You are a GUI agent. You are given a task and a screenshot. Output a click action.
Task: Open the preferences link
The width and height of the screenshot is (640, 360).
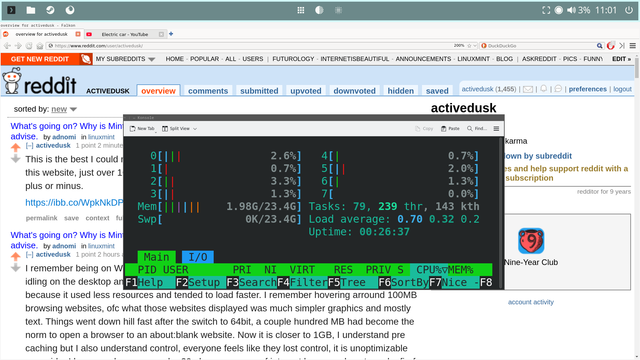click(x=587, y=89)
